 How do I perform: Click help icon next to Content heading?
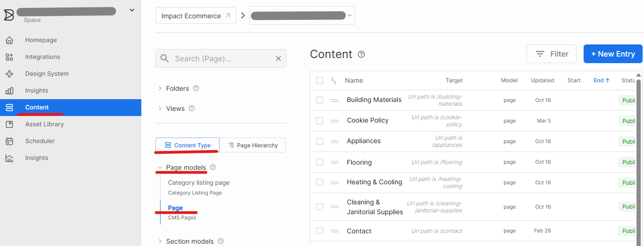click(x=361, y=54)
